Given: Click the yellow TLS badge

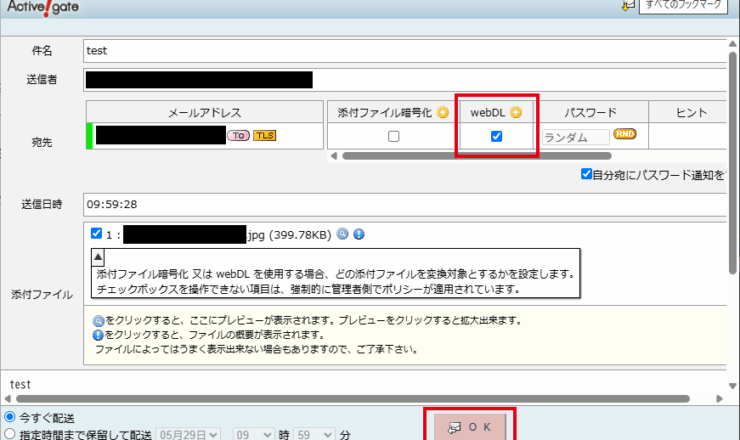Looking at the screenshot, I should tap(264, 135).
